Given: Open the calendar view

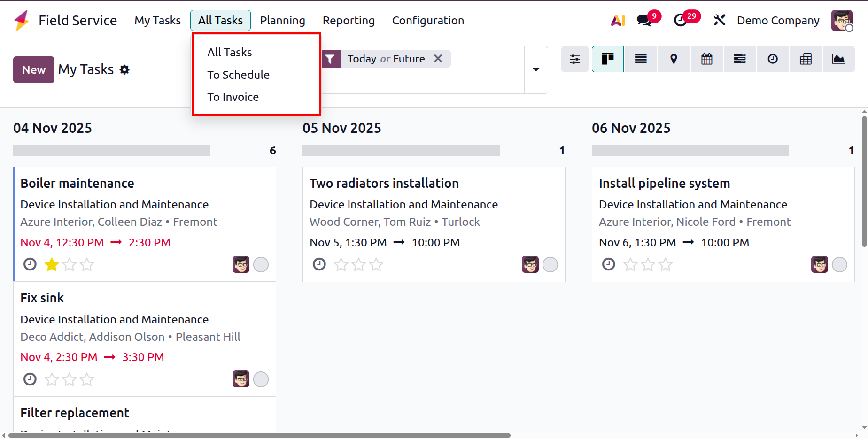Looking at the screenshot, I should (706, 59).
